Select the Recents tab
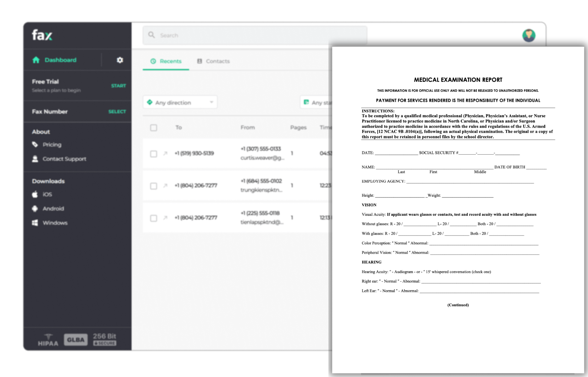588x377 pixels. (166, 61)
